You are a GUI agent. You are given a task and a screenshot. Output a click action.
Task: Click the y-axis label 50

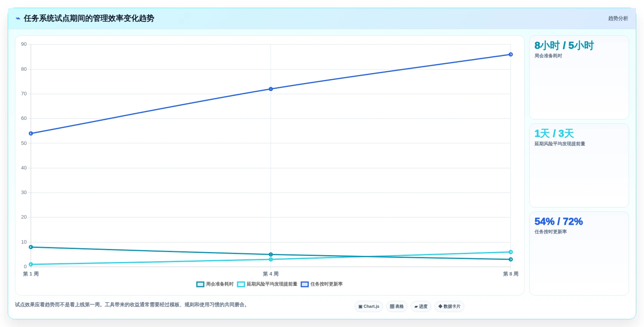click(x=24, y=143)
